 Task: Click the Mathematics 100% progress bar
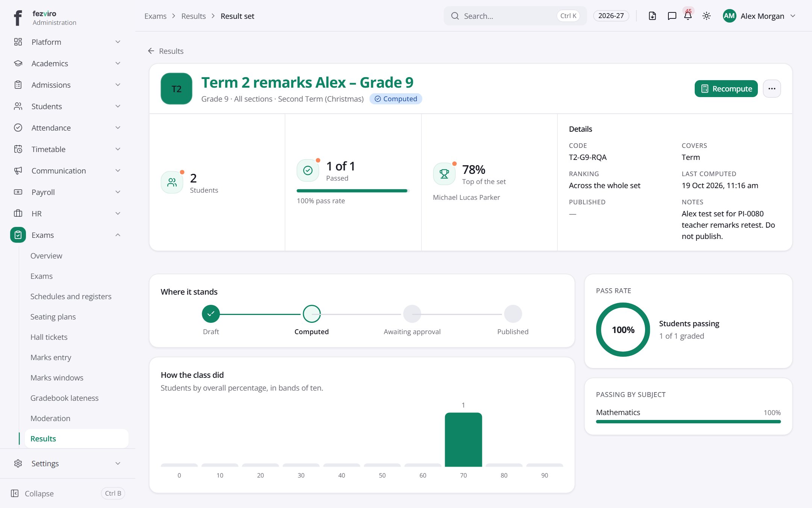coord(688,422)
